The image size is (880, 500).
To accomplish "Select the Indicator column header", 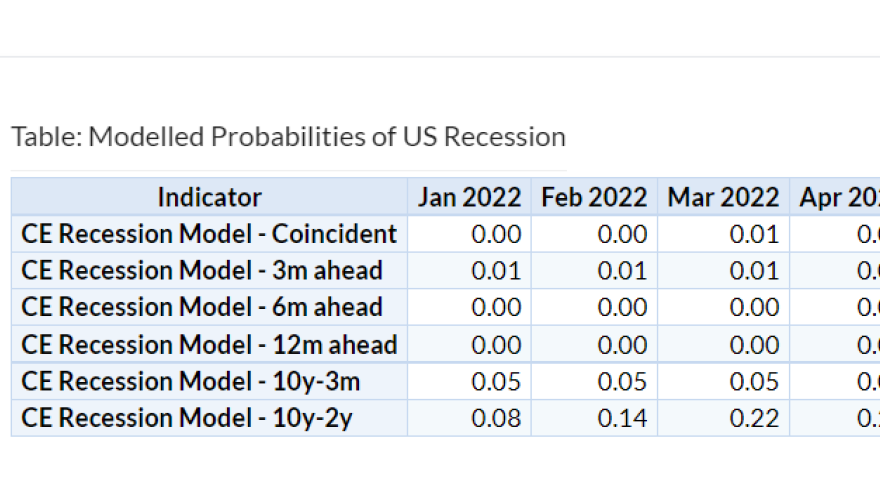I will pyautogui.click(x=209, y=197).
